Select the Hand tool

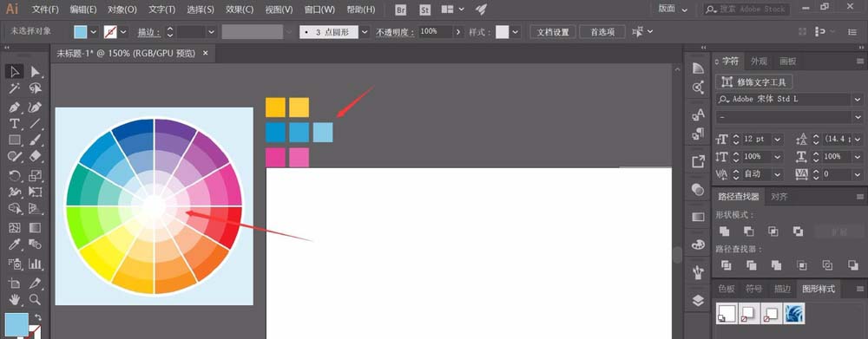click(x=15, y=299)
